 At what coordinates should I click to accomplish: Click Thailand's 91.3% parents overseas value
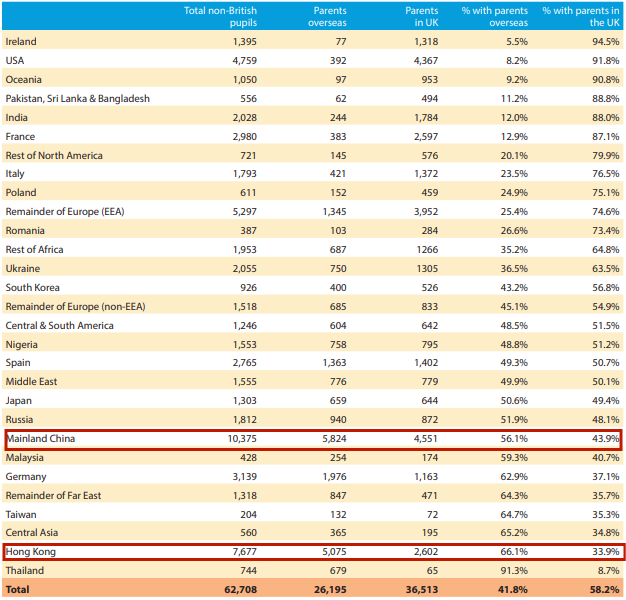click(514, 571)
